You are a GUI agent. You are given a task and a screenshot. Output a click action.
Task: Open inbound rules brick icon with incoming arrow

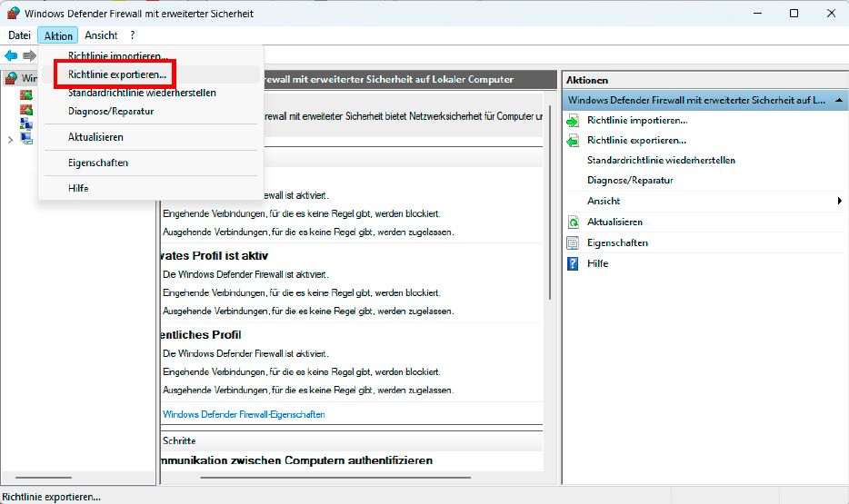point(26,95)
